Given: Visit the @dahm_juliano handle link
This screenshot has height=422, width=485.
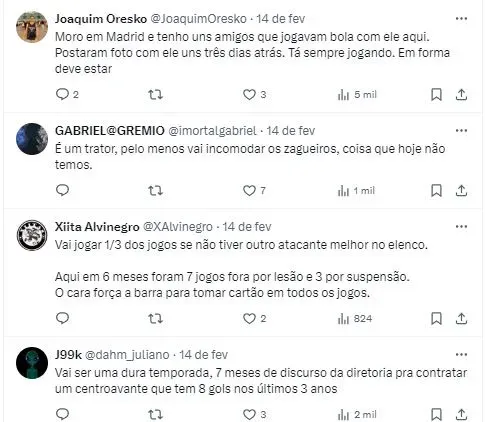Looking at the screenshot, I should tap(127, 355).
